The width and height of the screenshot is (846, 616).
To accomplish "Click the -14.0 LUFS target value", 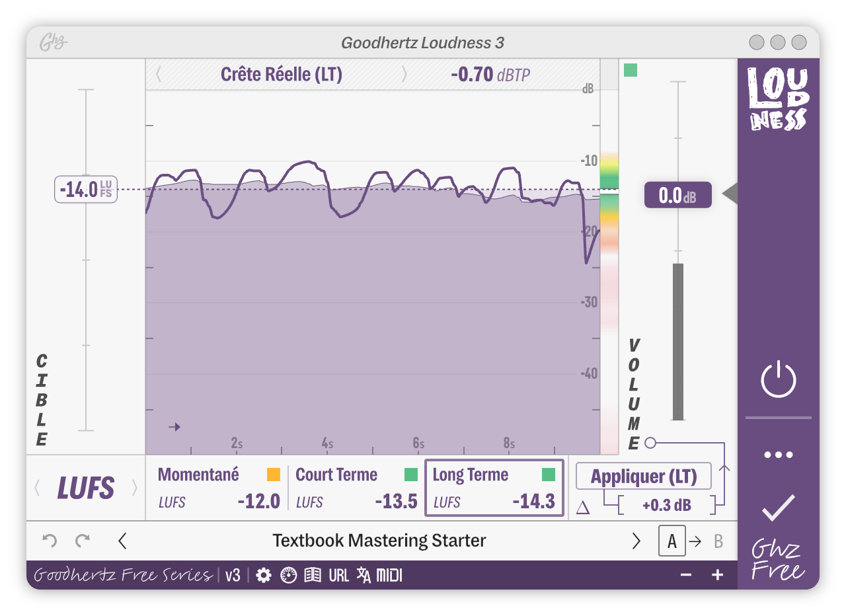I will 86,190.
